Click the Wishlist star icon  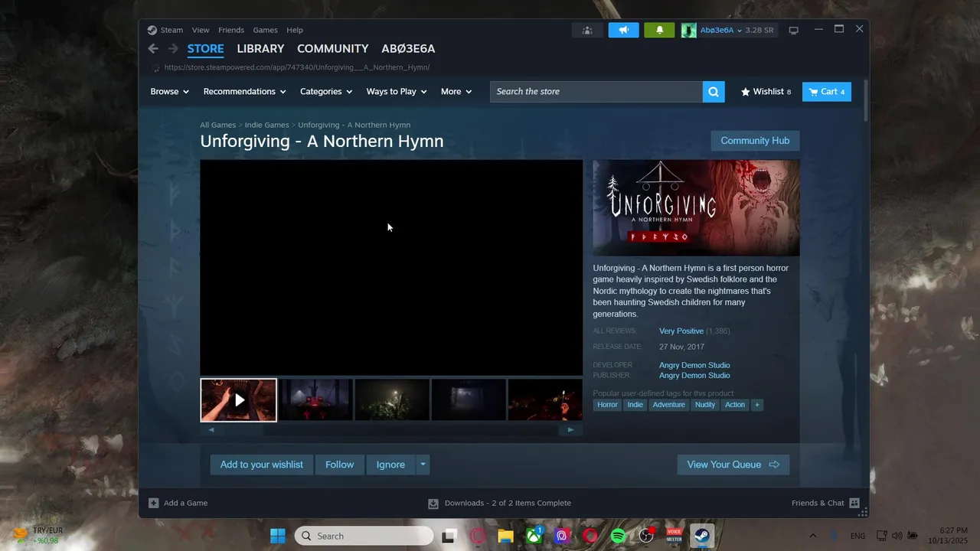pos(745,92)
